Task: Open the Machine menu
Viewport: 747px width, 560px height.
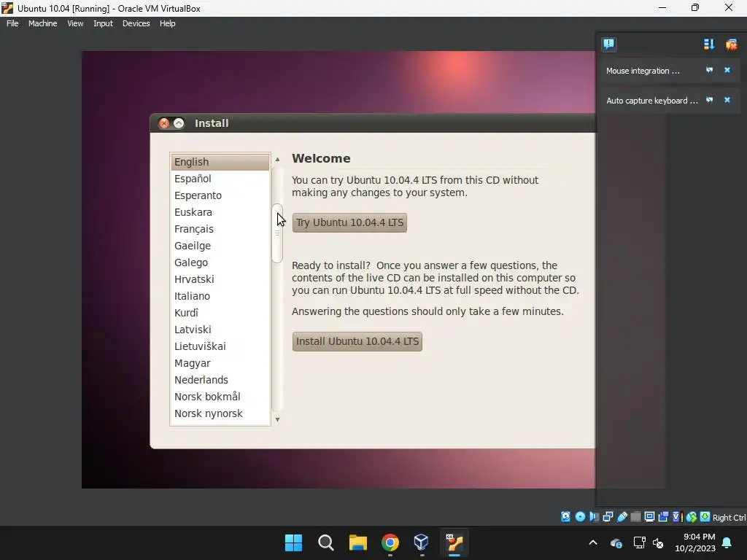Action: tap(42, 23)
